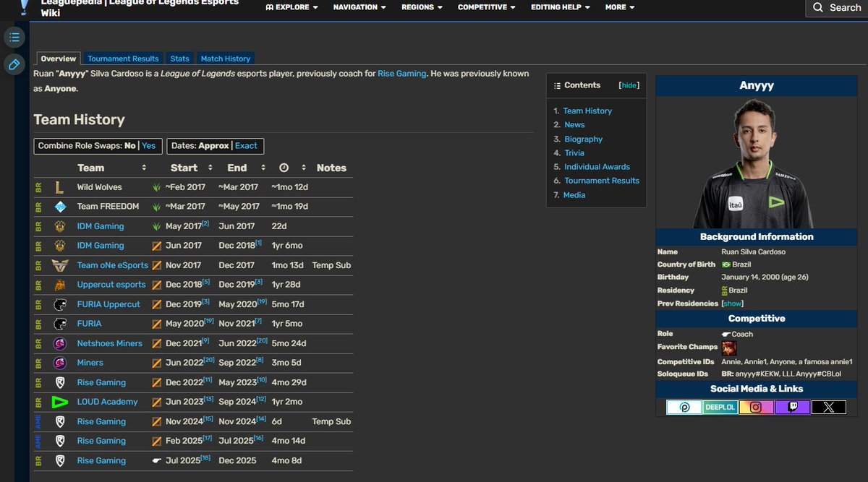Click the Anyyy player photo
This screenshot has width=868, height=482.
[x=757, y=163]
